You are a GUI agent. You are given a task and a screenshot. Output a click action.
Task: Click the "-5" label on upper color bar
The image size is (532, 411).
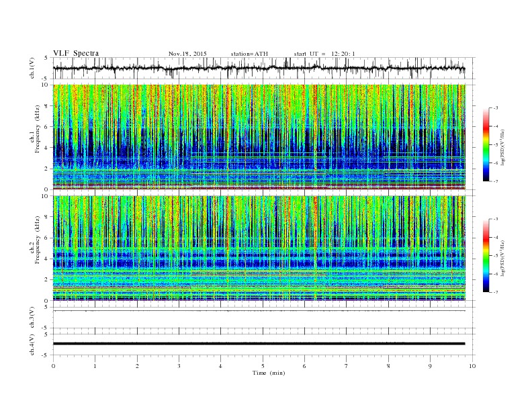tap(496, 144)
